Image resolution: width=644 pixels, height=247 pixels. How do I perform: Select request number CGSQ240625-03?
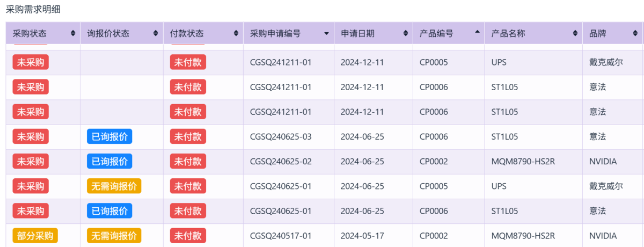click(x=281, y=137)
